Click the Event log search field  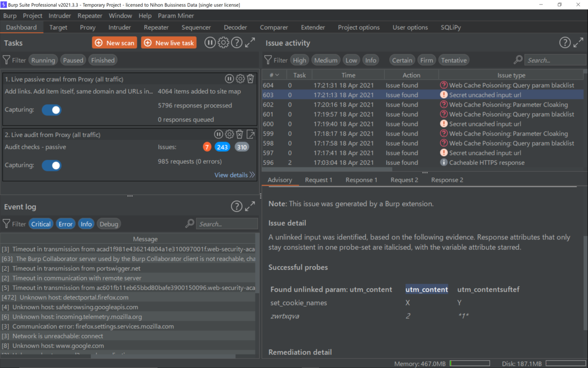[x=227, y=224]
